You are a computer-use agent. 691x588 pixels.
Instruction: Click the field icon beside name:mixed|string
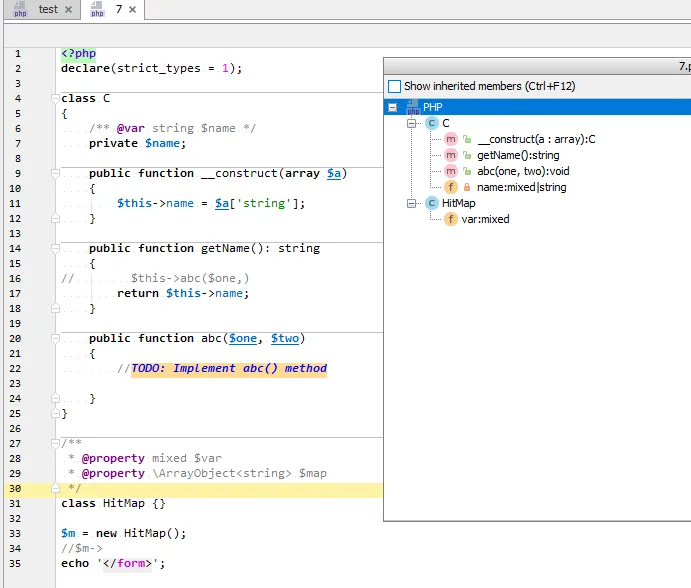(x=451, y=187)
